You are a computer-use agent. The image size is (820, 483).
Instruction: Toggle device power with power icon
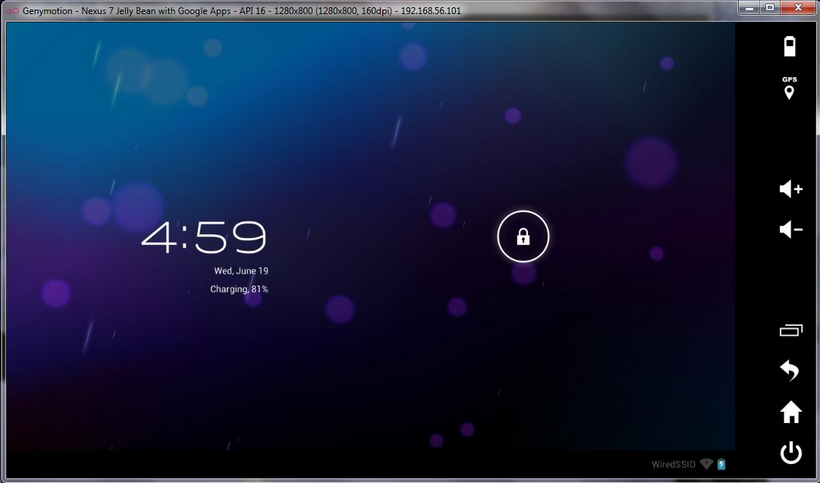[x=791, y=453]
